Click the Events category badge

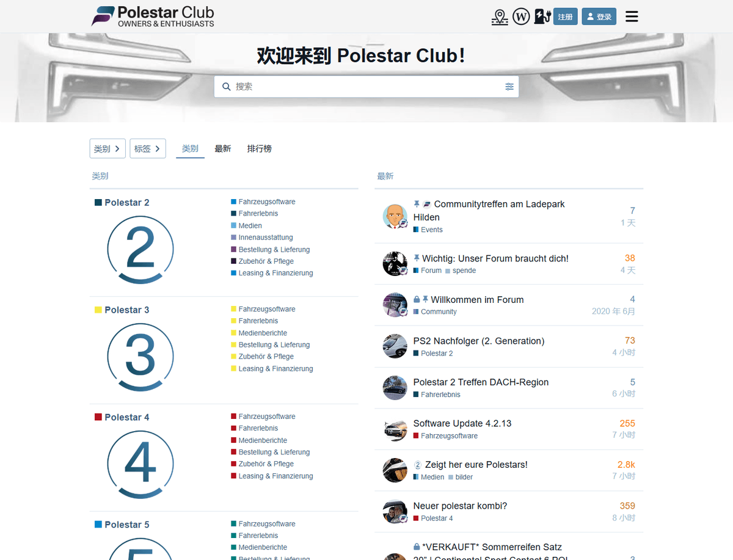(428, 230)
